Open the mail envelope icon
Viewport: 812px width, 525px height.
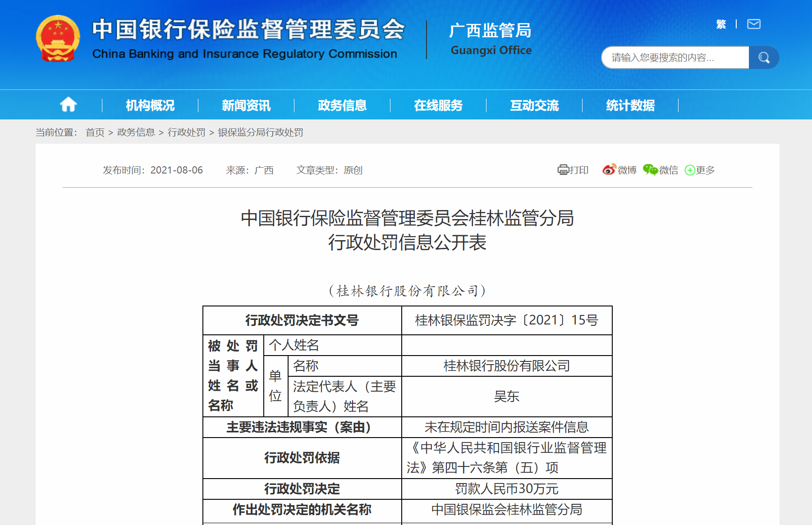754,24
